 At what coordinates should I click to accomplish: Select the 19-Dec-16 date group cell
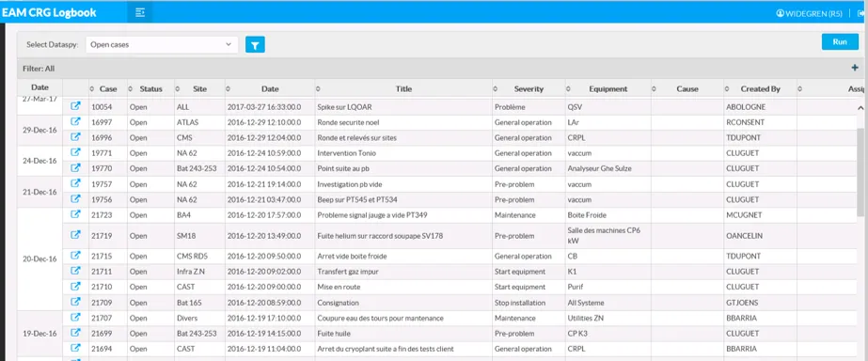[39, 334]
